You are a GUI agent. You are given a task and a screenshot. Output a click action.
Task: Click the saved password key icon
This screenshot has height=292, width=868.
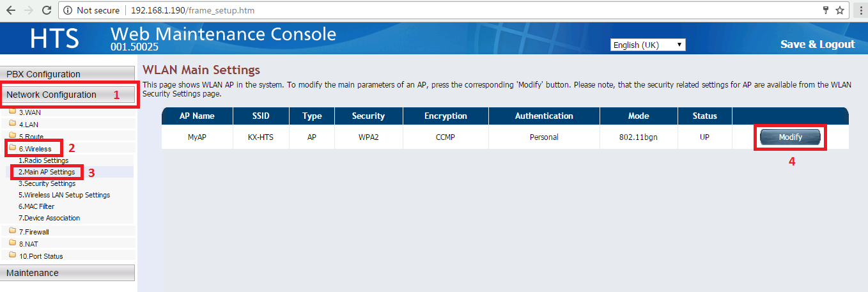coord(825,11)
